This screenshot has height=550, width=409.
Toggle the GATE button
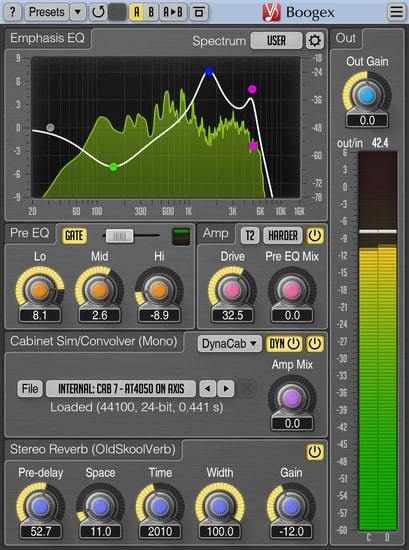(x=74, y=235)
